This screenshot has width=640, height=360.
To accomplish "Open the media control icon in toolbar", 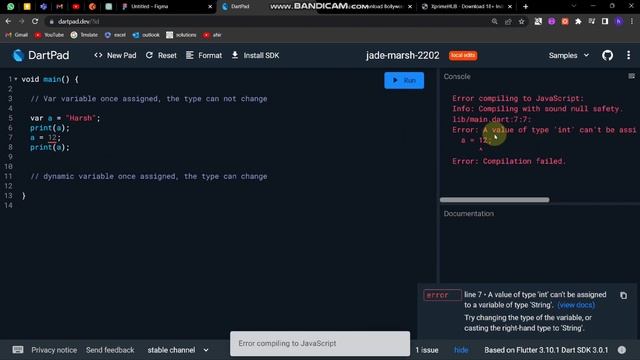I will [591, 21].
